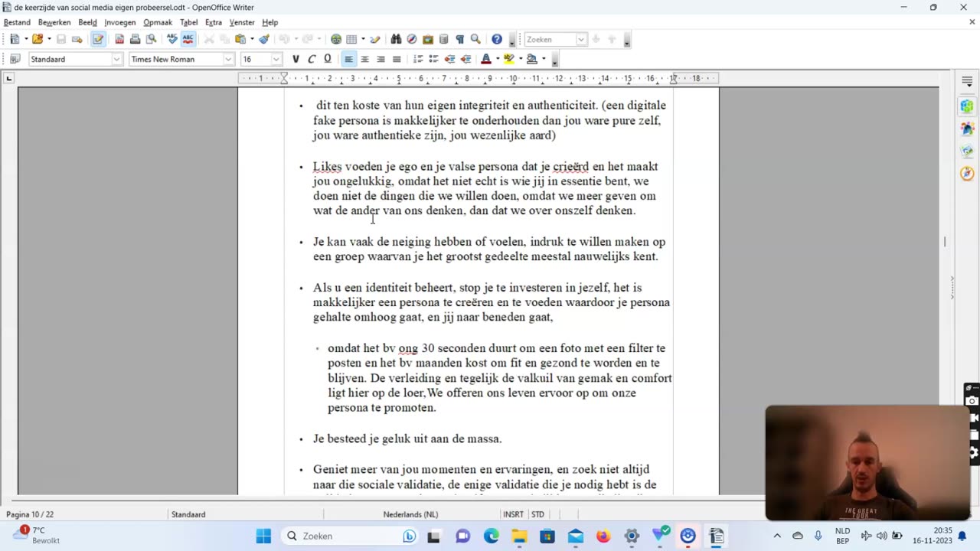Open the Gallery toolbar icon
The width and height of the screenshot is (980, 551).
pyautogui.click(x=428, y=39)
